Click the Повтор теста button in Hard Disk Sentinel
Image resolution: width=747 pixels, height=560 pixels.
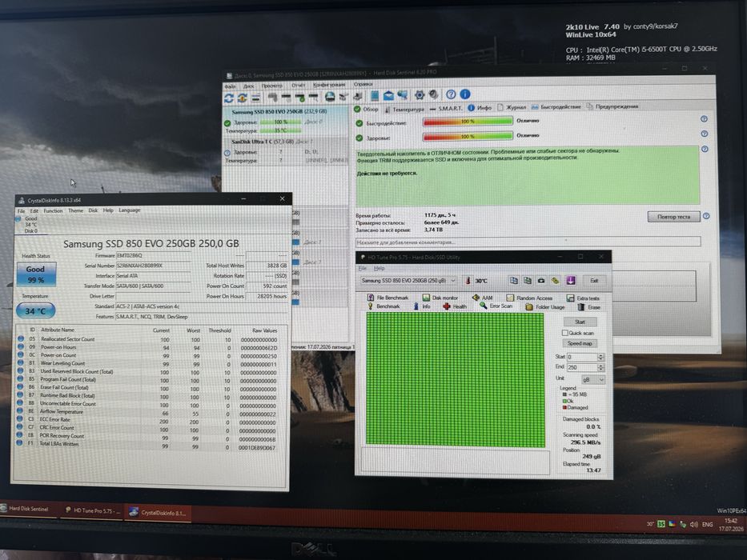pos(673,217)
